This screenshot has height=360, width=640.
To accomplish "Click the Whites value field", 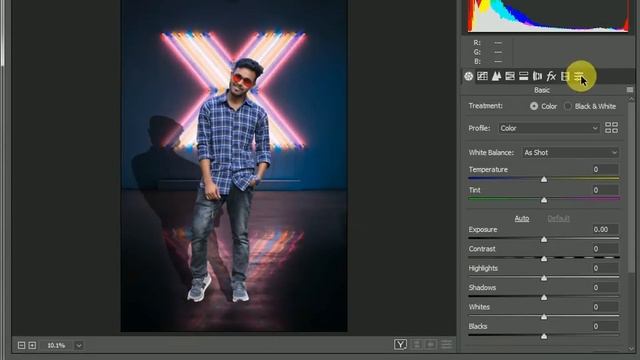I will tap(605, 307).
